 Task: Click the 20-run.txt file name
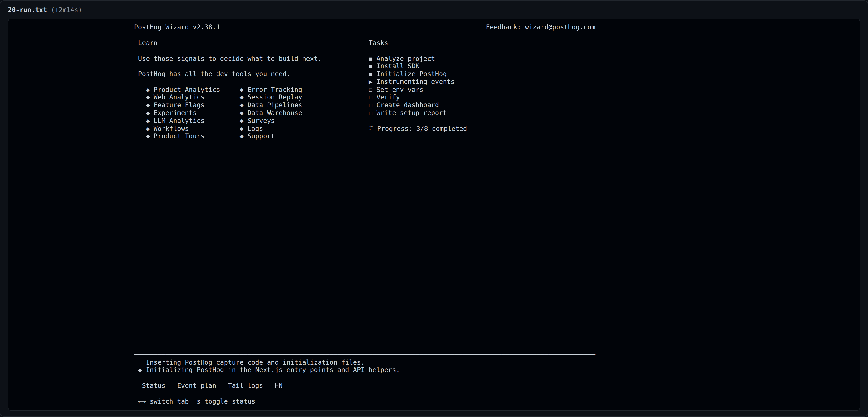[x=27, y=10]
